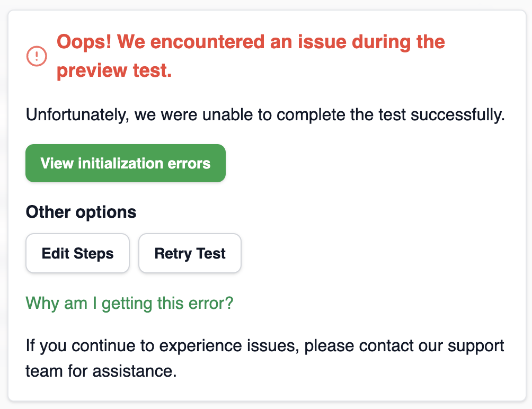The height and width of the screenshot is (409, 532).
Task: Click the Retry Test button
Action: [190, 253]
